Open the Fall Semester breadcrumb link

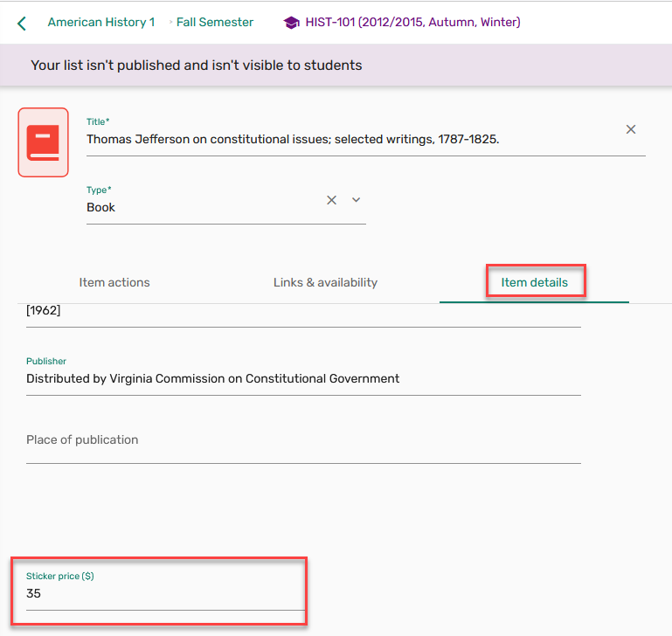coord(215,23)
